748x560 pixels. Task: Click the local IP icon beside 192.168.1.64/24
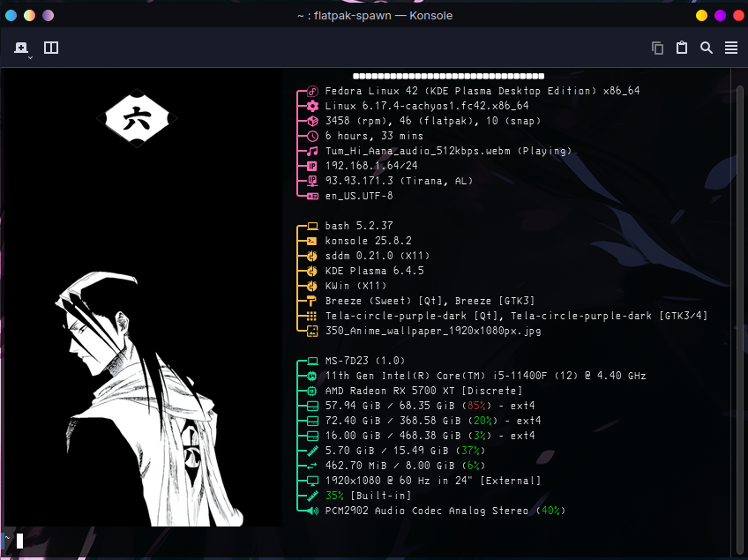tap(312, 166)
